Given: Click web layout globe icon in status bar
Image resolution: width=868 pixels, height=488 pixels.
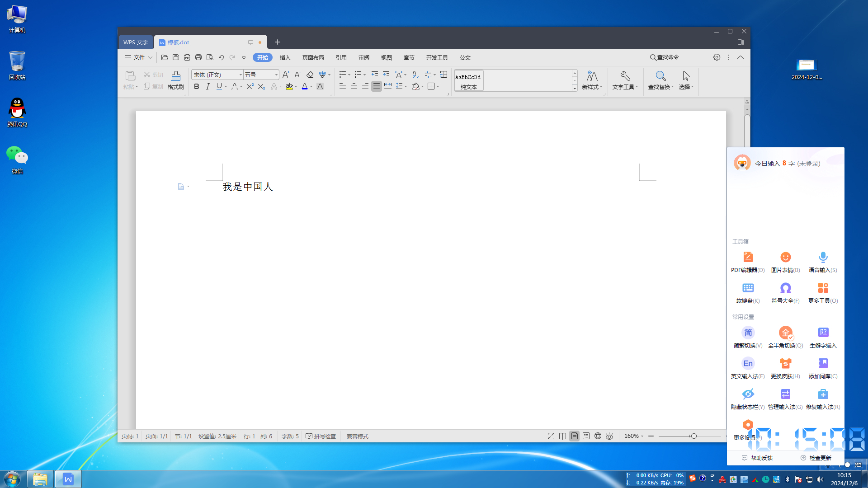Looking at the screenshot, I should pyautogui.click(x=598, y=436).
